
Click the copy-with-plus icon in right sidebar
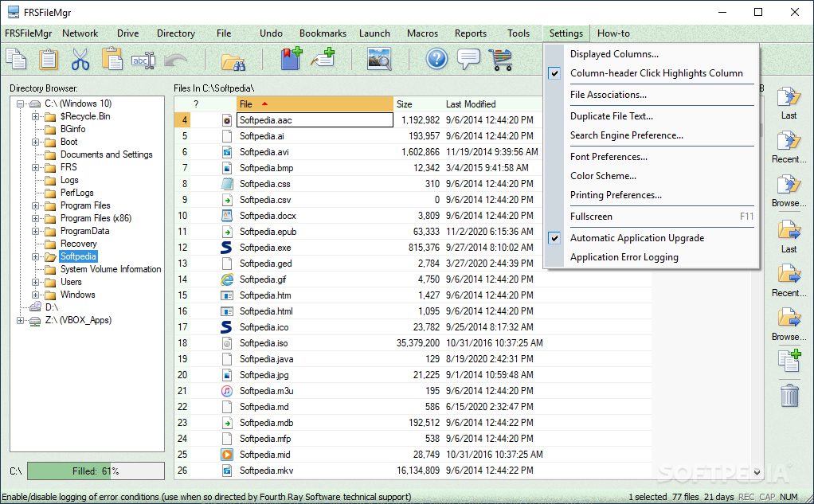789,360
